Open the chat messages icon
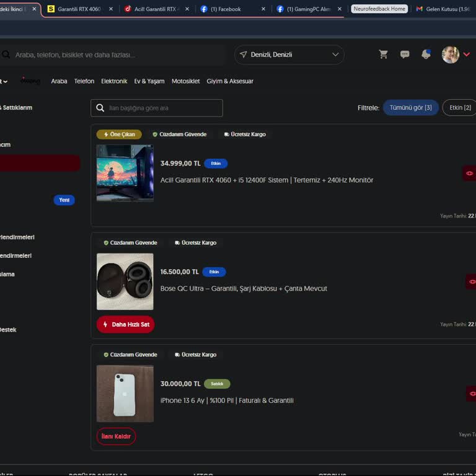The height and width of the screenshot is (476, 476). pos(405,55)
